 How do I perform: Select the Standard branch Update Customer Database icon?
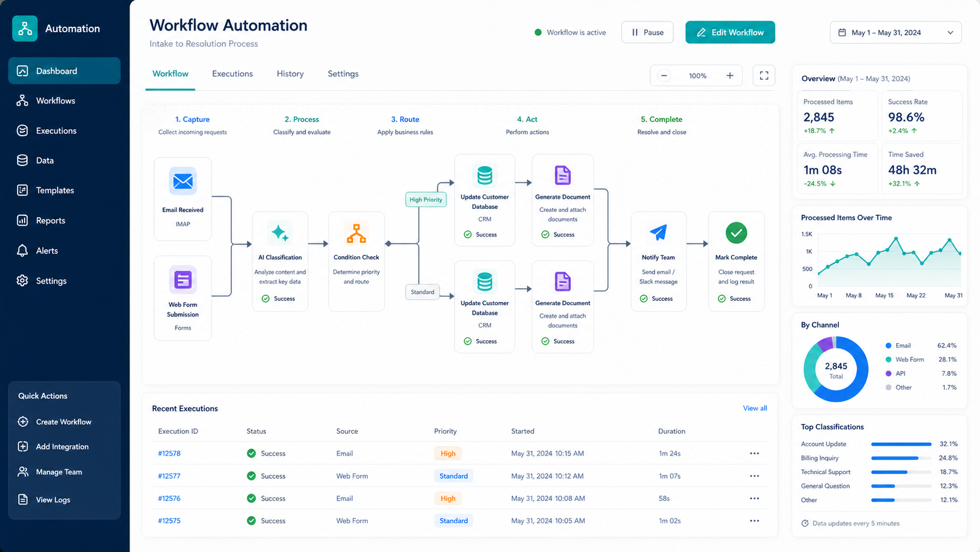[485, 282]
